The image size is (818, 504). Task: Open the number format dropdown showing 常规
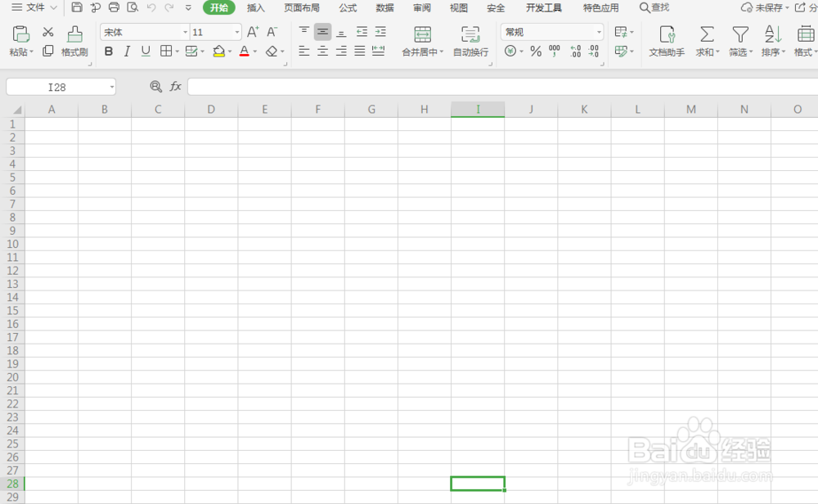599,33
